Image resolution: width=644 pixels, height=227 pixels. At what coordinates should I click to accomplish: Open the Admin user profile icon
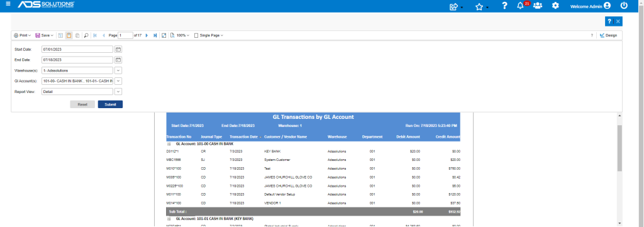tap(607, 6)
